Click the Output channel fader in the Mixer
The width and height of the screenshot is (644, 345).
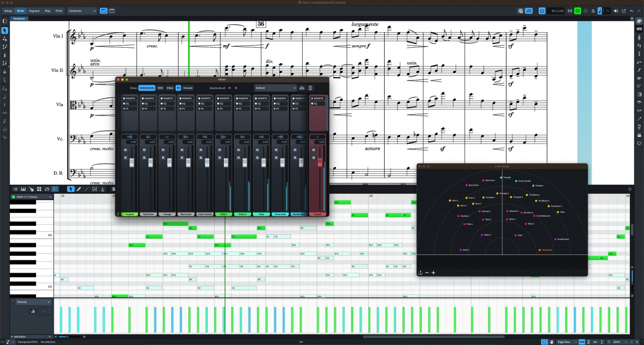click(320, 163)
